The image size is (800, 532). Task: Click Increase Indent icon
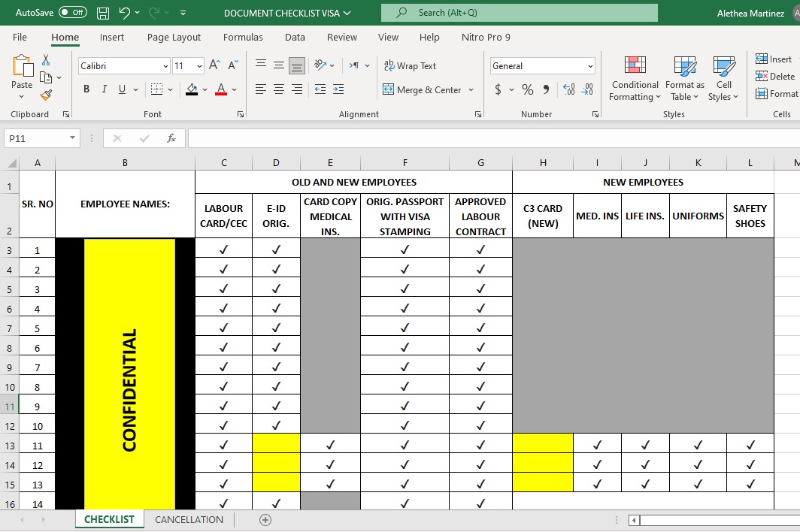338,89
